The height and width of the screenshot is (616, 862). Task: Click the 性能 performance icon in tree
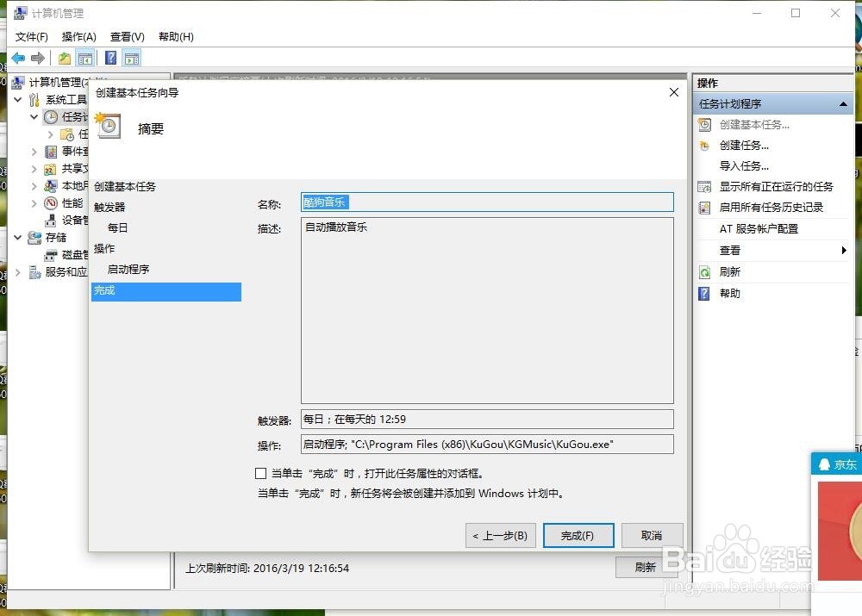click(x=51, y=203)
